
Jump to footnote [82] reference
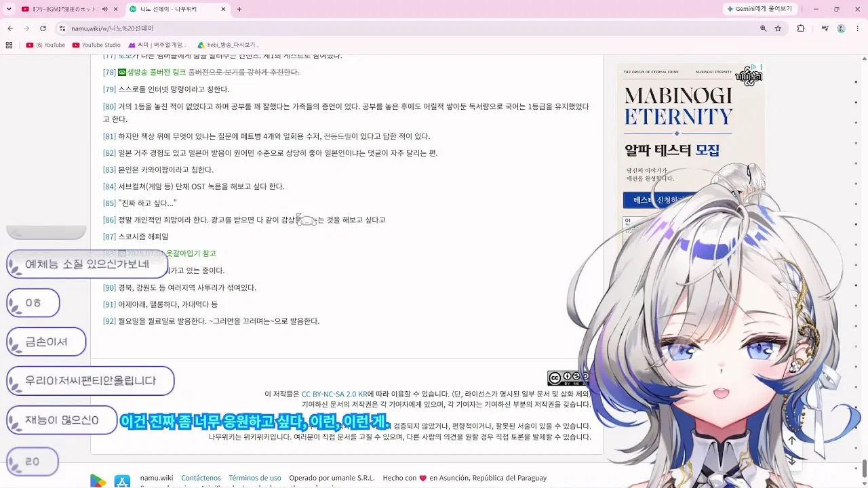pos(109,153)
